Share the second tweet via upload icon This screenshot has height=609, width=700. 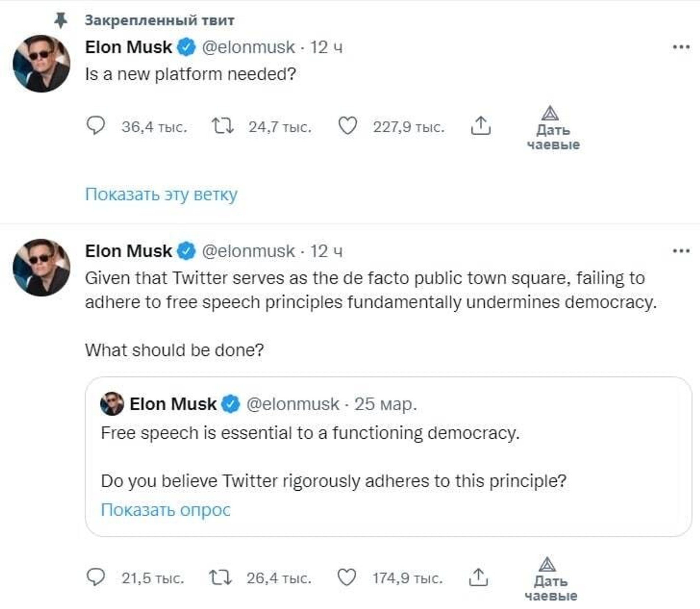pos(478,577)
